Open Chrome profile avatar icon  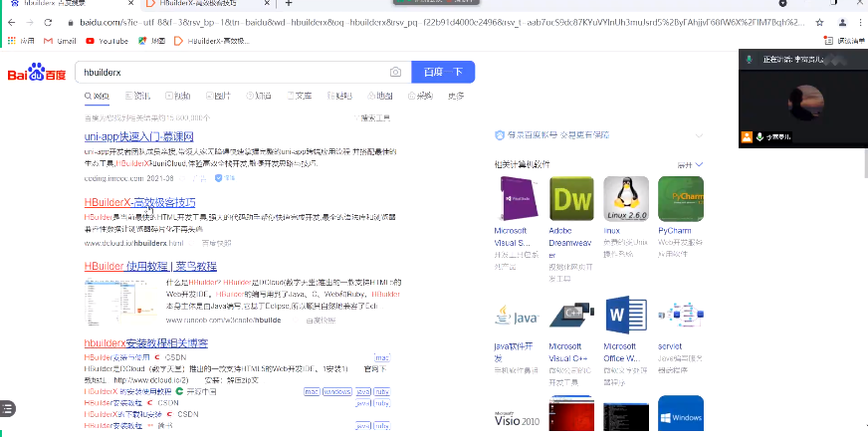[842, 23]
